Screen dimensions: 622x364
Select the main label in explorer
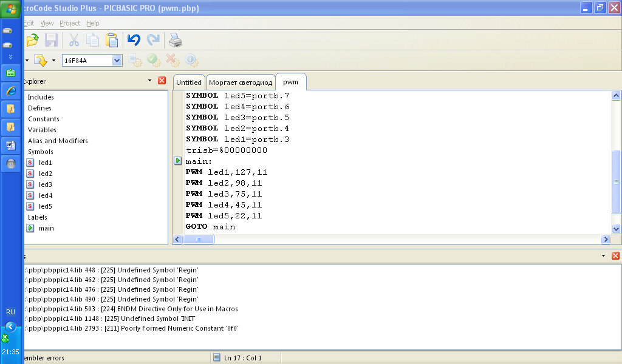coord(46,228)
